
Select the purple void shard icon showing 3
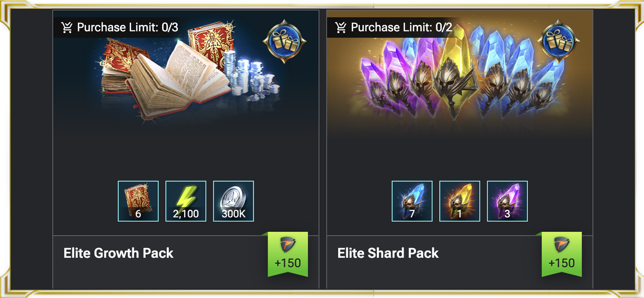(x=507, y=201)
